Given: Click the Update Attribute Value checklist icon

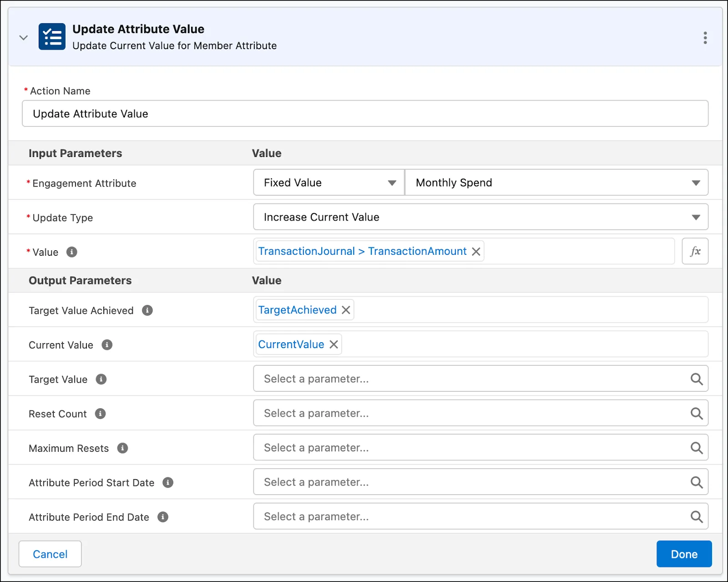Looking at the screenshot, I should click(52, 36).
